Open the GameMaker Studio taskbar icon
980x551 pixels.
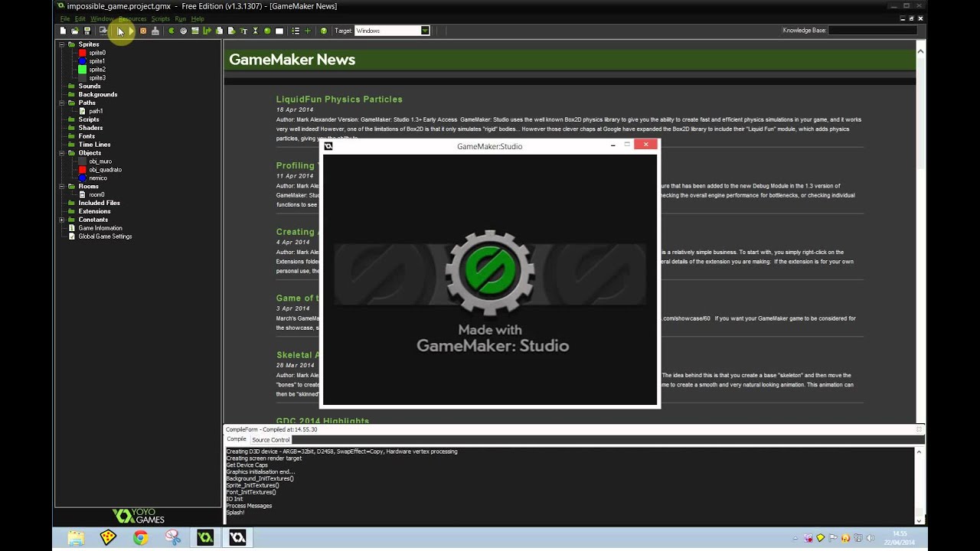pyautogui.click(x=205, y=538)
